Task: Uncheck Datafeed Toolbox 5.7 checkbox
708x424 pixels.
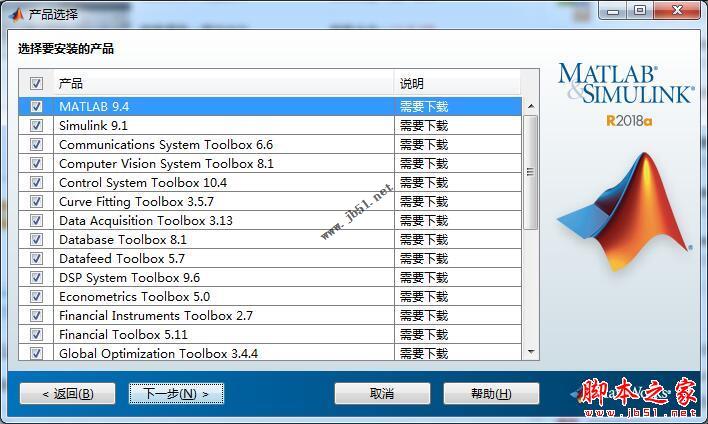Action: [36, 258]
